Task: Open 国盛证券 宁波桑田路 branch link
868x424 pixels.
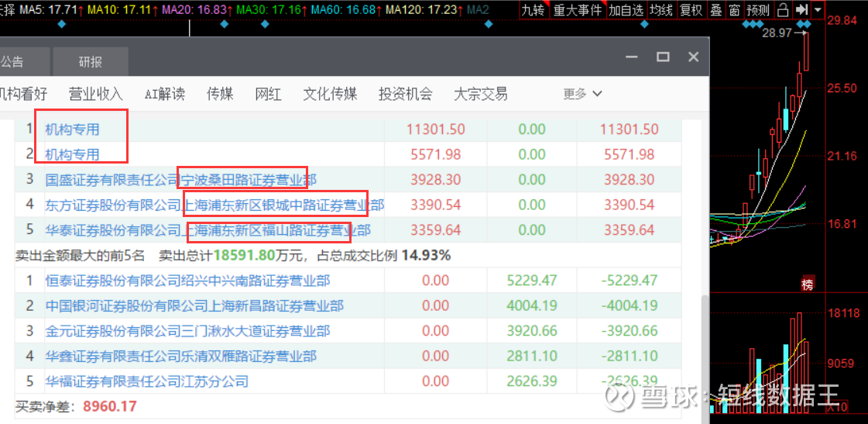Action: [x=181, y=180]
